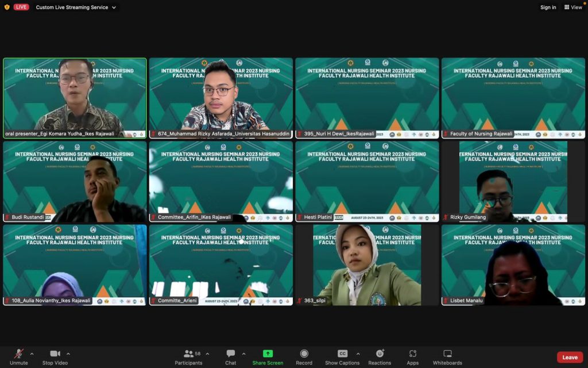Open the Chat panel

[x=230, y=354]
